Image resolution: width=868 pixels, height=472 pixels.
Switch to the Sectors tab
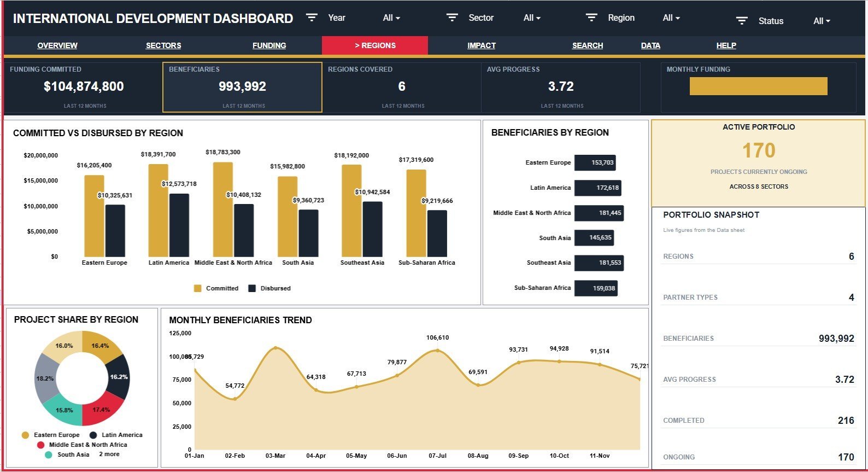click(163, 45)
